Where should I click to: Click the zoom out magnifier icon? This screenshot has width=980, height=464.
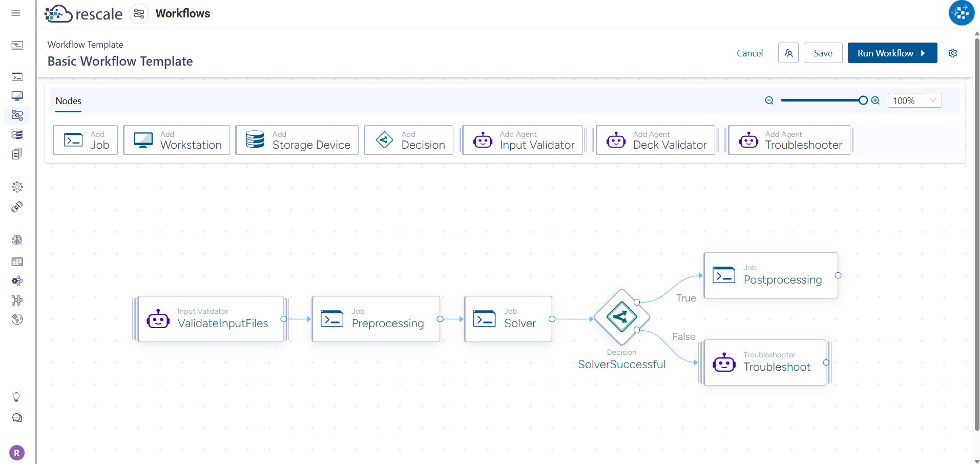pos(769,100)
